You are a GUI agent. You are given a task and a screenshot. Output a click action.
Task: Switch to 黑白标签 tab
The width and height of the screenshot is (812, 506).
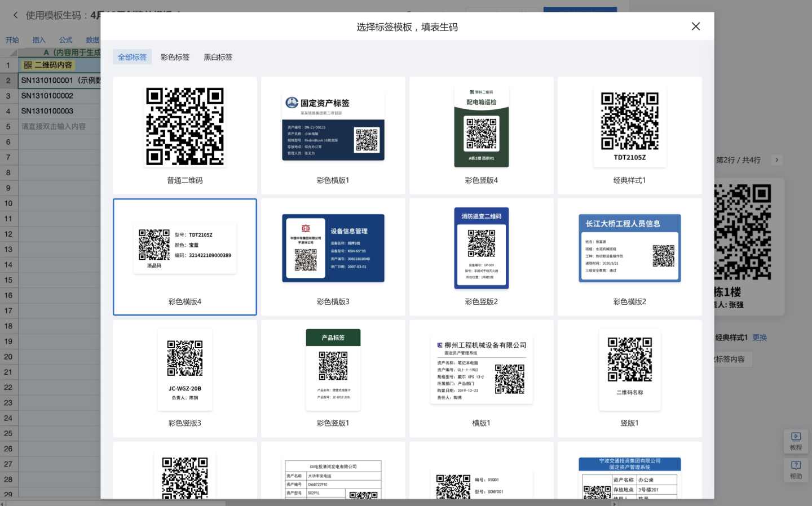(x=218, y=57)
